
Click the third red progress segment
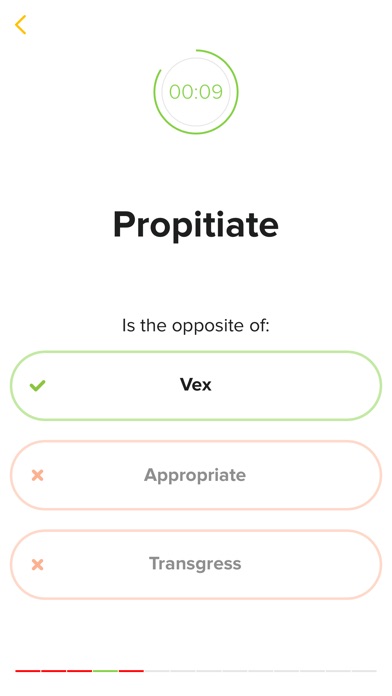click(79, 671)
